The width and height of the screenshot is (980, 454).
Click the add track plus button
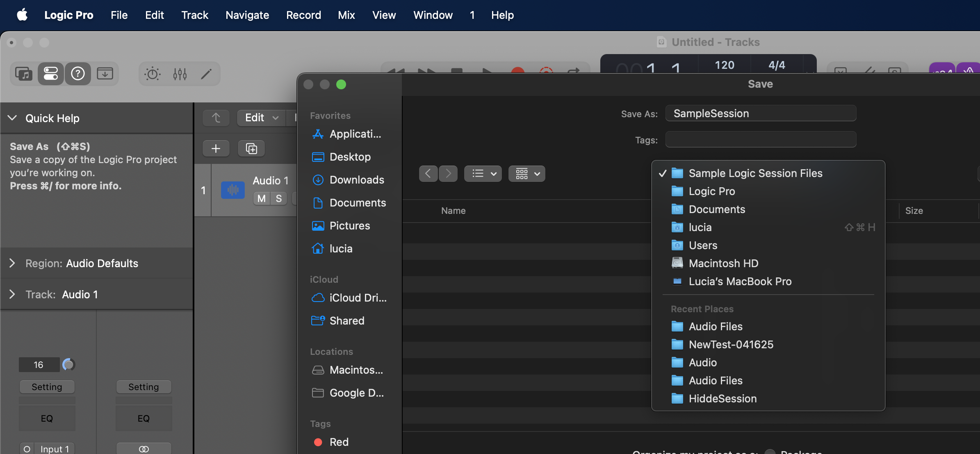point(216,148)
